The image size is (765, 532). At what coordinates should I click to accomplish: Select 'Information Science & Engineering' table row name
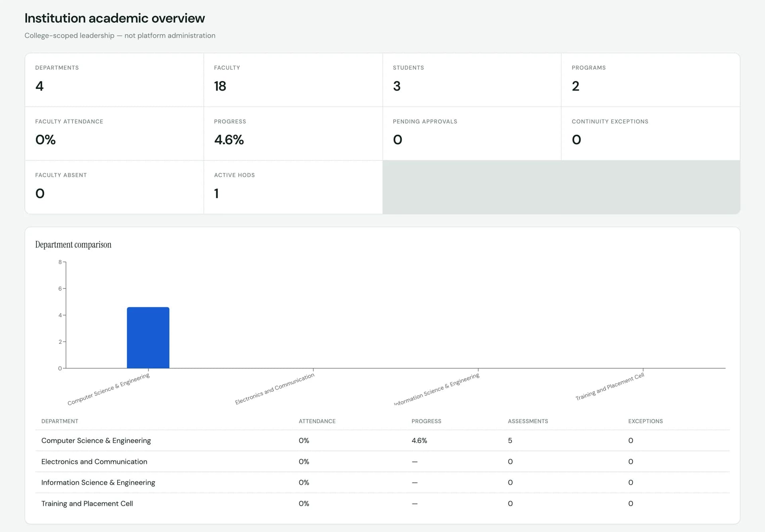tap(98, 483)
